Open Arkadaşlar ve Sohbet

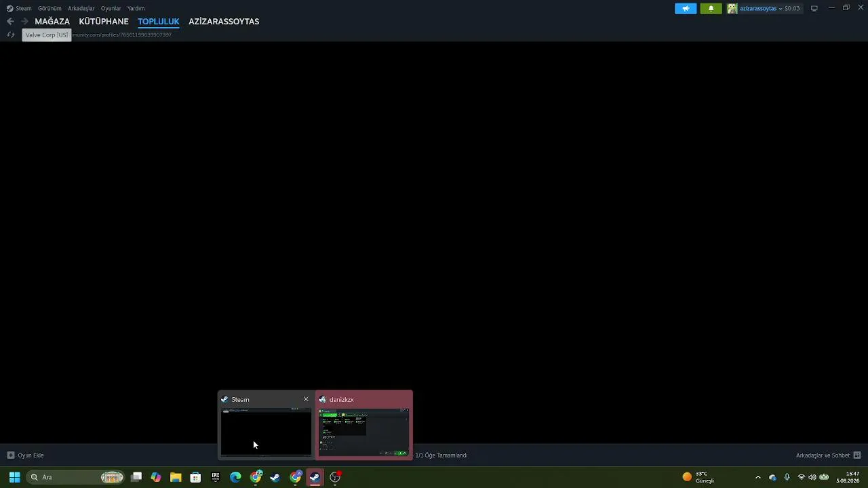[x=823, y=455]
